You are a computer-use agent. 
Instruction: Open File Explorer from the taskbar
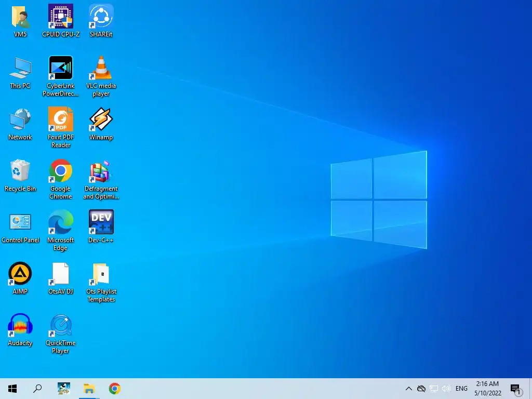[x=89, y=389]
